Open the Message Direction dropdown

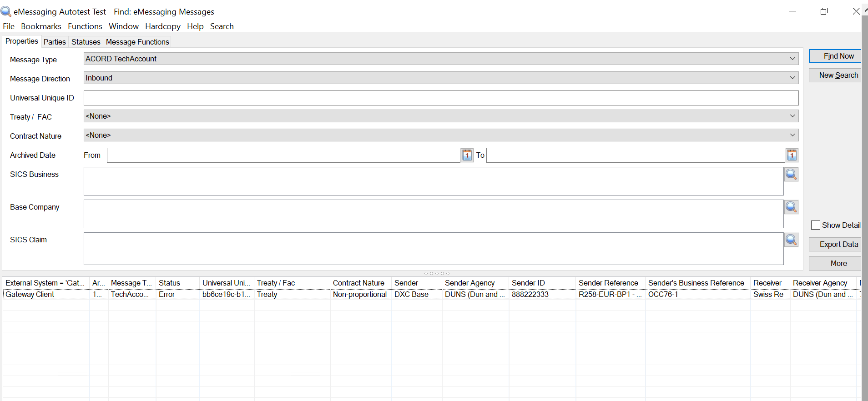pyautogui.click(x=792, y=78)
